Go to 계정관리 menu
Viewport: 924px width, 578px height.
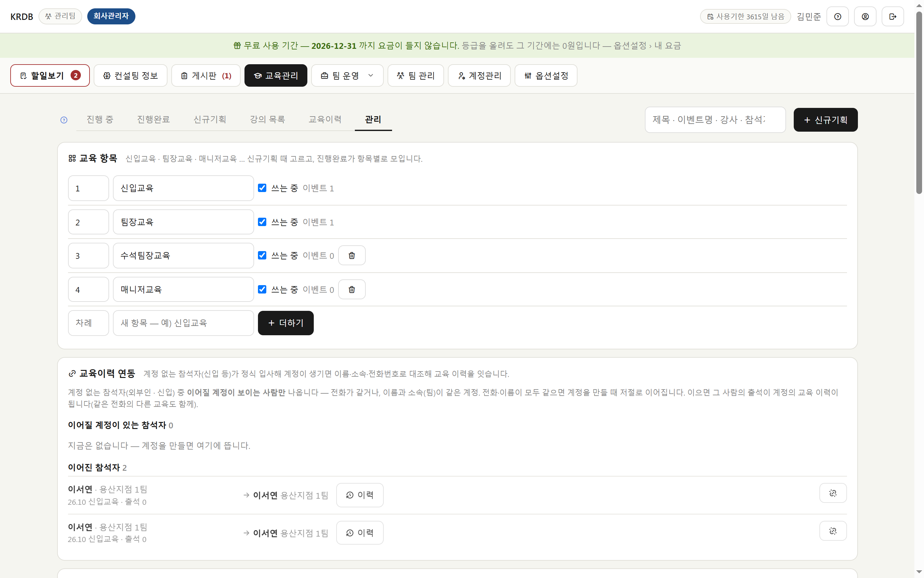[479, 75]
